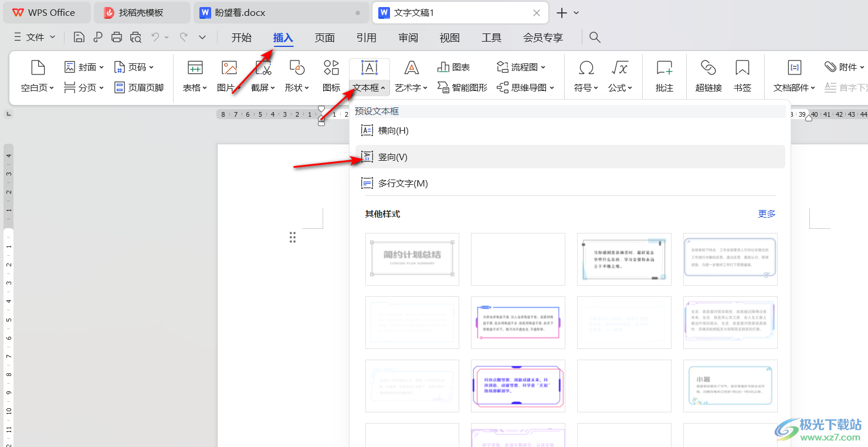
Task: Insert a blank page (空白页) icon
Action: coord(38,68)
